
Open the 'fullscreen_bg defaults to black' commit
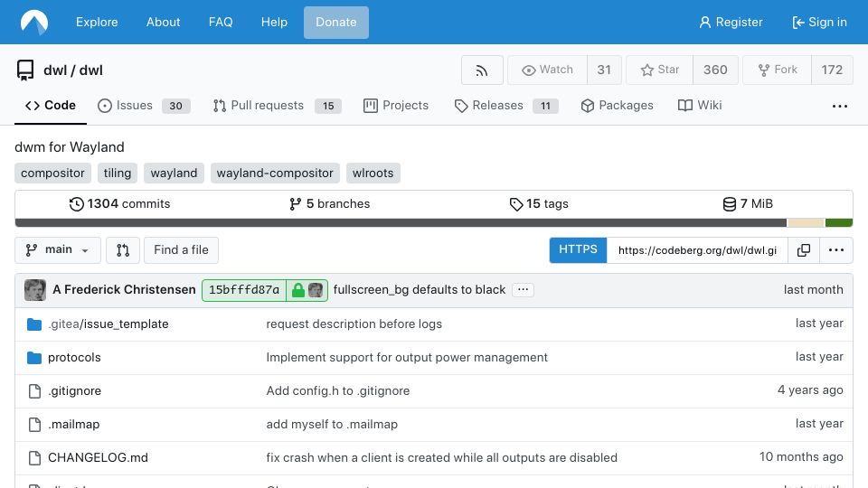coord(419,290)
